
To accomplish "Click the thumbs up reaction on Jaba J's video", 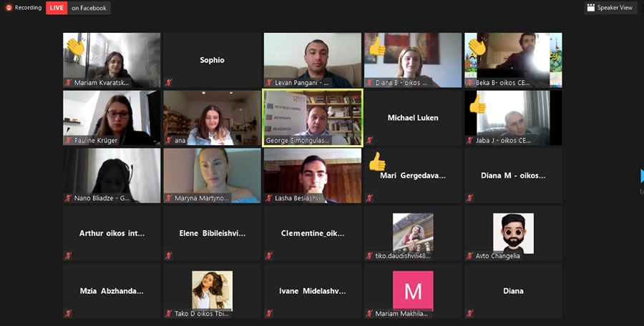I will (477, 104).
